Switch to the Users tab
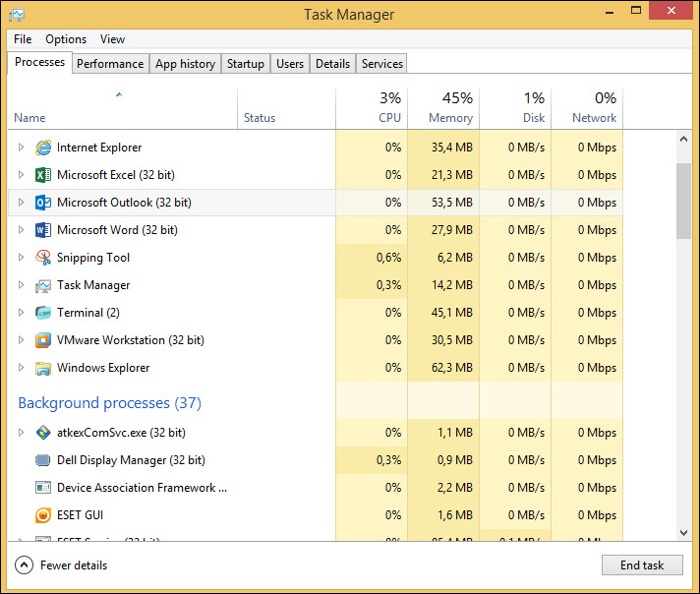The width and height of the screenshot is (700, 594). coord(290,64)
